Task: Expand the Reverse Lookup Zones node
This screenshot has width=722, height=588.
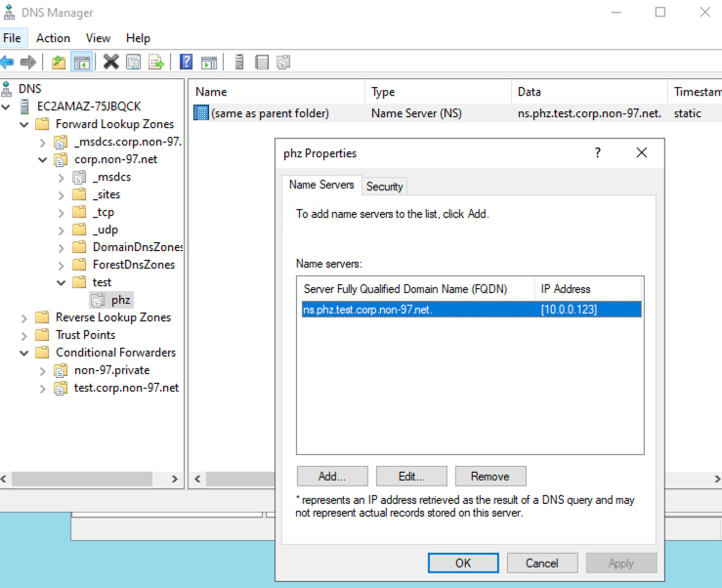Action: click(23, 317)
